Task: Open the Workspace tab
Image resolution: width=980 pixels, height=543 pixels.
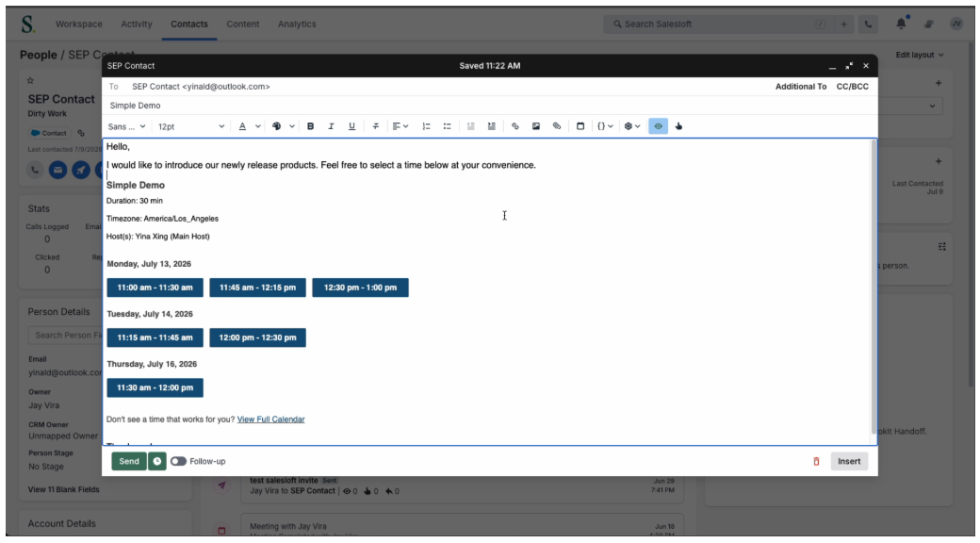Action: (x=79, y=24)
